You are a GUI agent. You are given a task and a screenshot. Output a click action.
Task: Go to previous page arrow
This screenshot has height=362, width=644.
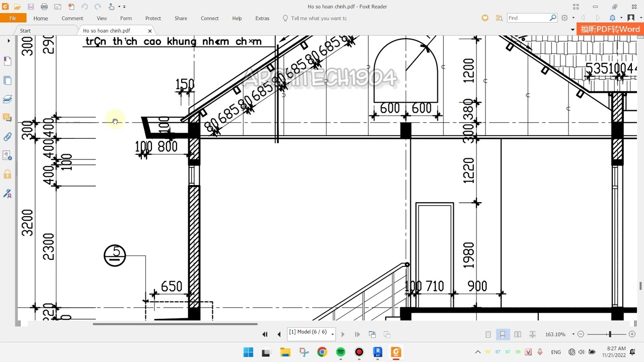[x=279, y=334]
